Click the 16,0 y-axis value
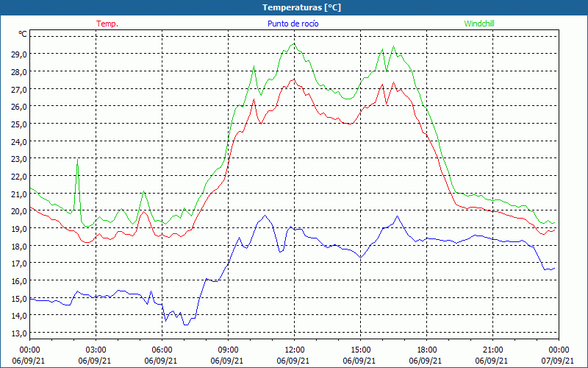This screenshot has height=368, width=588. click(19, 281)
